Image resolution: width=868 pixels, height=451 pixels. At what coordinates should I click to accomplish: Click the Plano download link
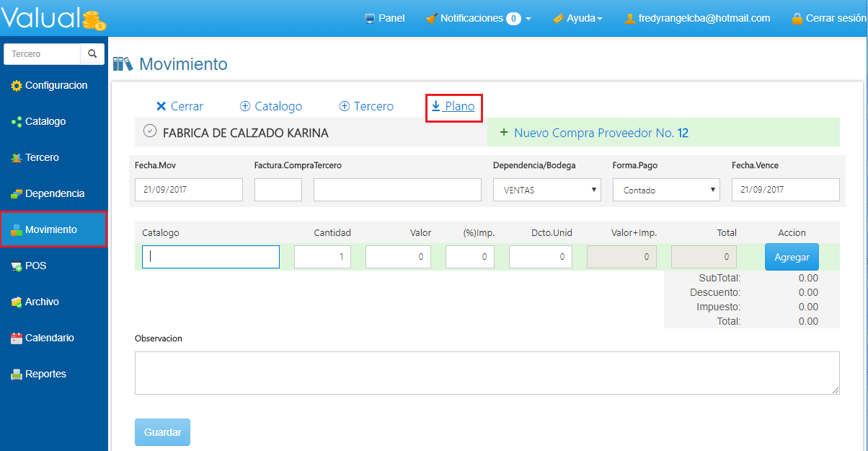pos(453,106)
